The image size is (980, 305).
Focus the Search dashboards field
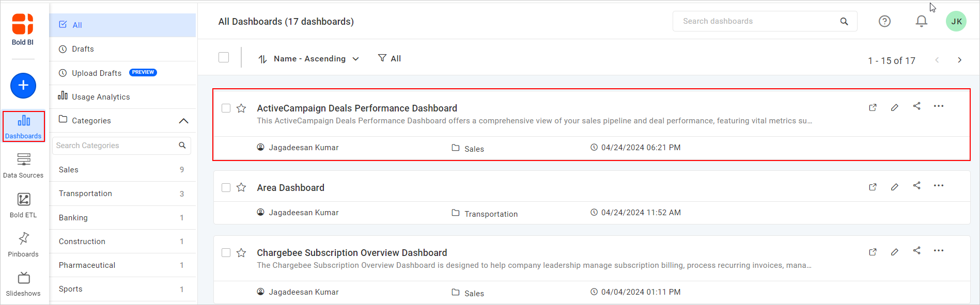click(x=765, y=21)
